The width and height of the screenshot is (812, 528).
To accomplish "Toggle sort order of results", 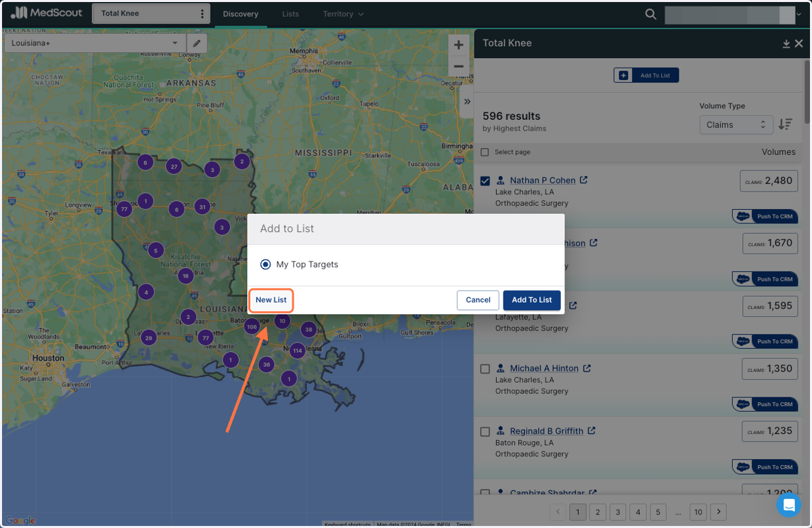I will [785, 125].
